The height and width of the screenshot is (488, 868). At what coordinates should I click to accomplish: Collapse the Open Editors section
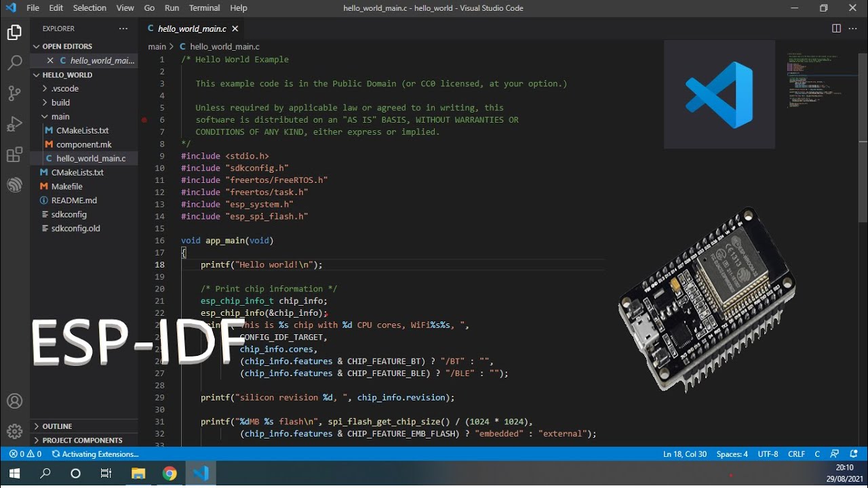coord(84,46)
